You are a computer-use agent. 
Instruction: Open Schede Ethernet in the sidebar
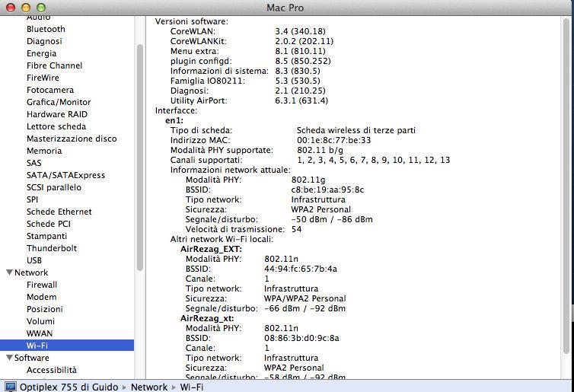59,212
